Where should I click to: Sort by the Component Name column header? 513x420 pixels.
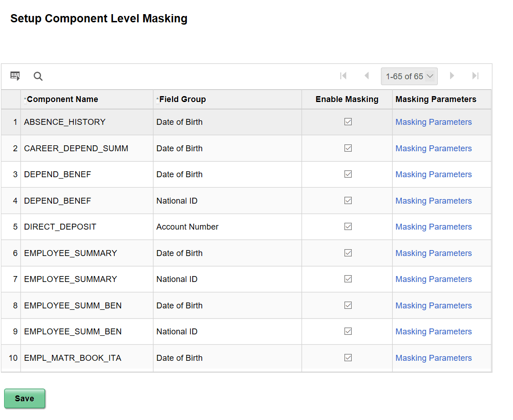[62, 99]
